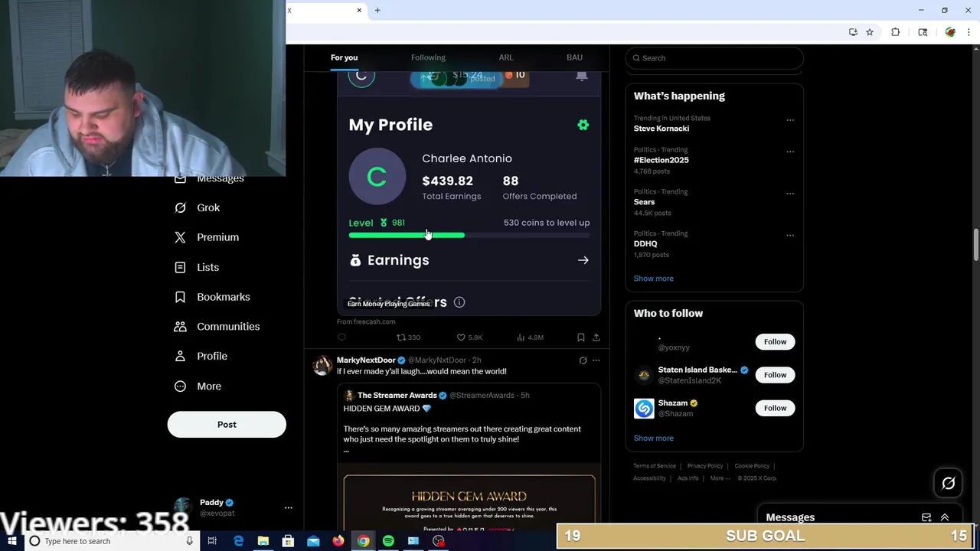
Task: Click the install app icon in address bar
Action: point(853,32)
